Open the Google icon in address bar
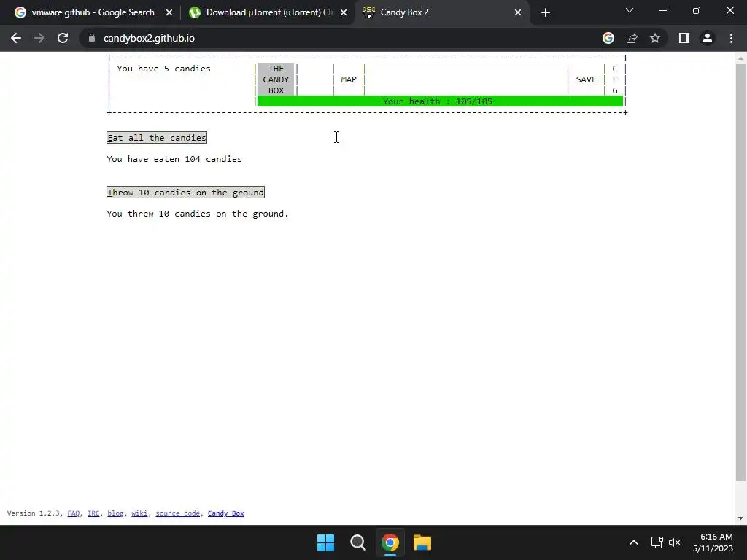 point(608,38)
